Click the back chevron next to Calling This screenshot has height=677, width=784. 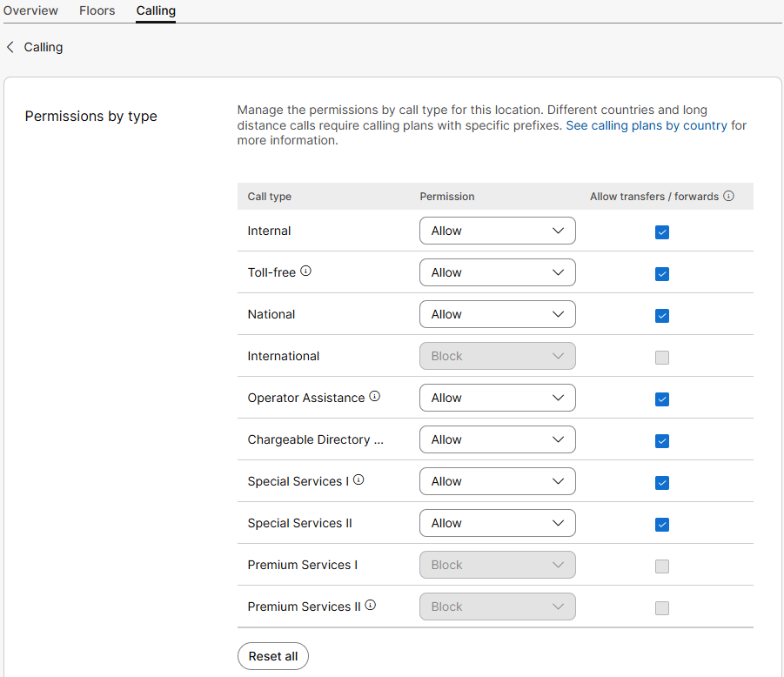click(10, 47)
